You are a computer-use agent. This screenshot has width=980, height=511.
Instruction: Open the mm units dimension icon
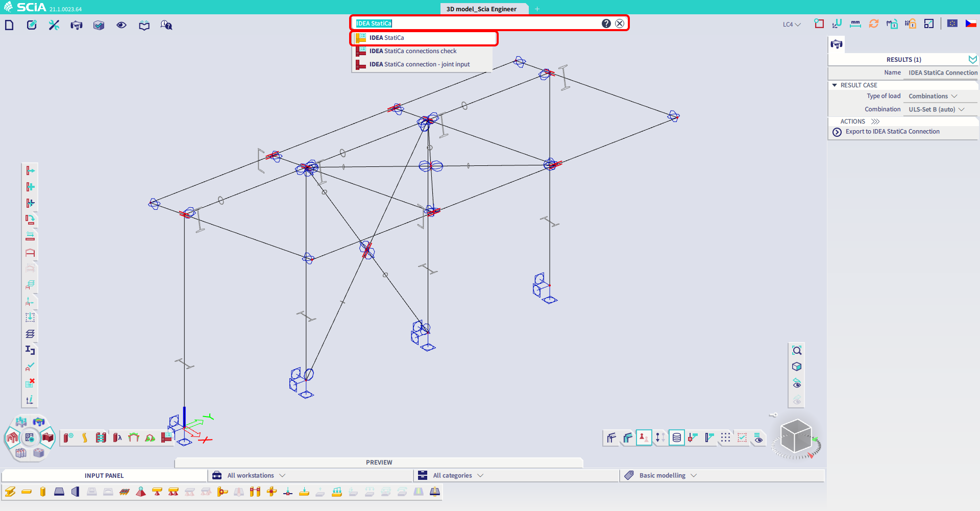[855, 23]
